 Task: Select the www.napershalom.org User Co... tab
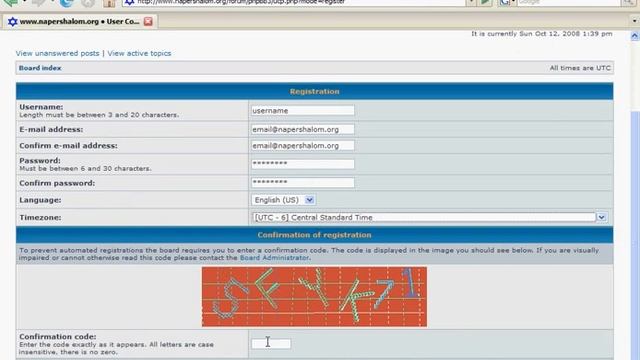pyautogui.click(x=80, y=21)
